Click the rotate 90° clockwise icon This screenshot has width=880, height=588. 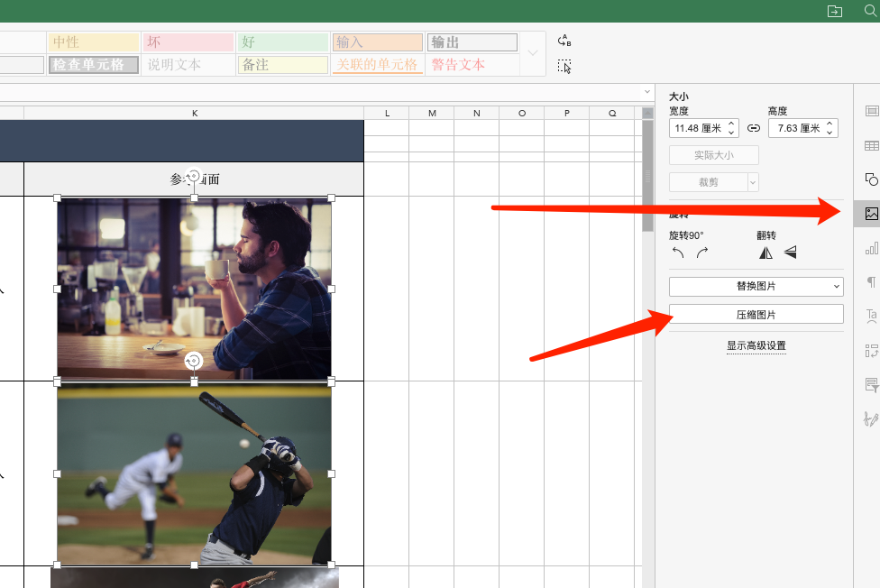702,253
